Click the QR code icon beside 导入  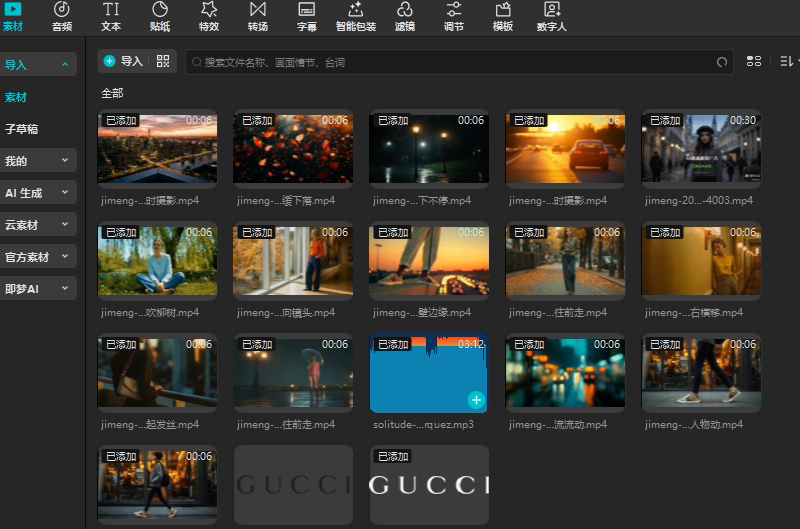[x=163, y=61]
